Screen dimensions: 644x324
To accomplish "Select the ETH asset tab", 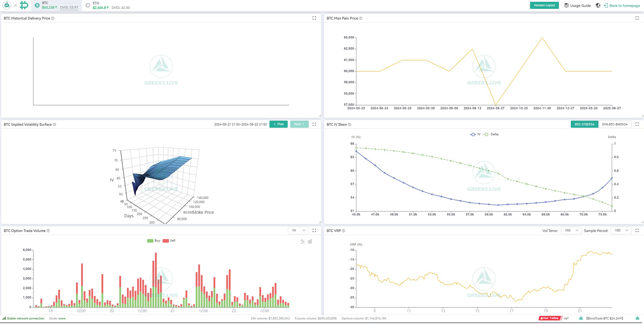I will tap(107, 5).
